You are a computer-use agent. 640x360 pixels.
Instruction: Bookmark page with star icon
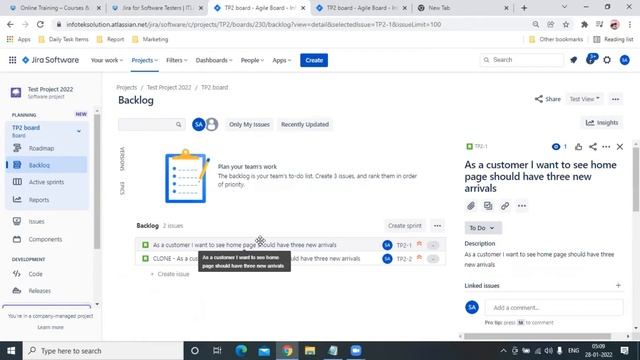[566, 24]
